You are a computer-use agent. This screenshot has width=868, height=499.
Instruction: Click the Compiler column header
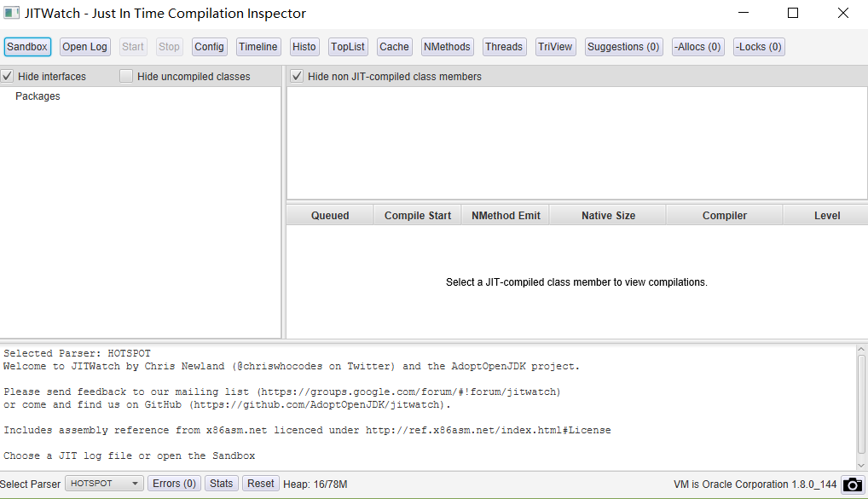[724, 216]
